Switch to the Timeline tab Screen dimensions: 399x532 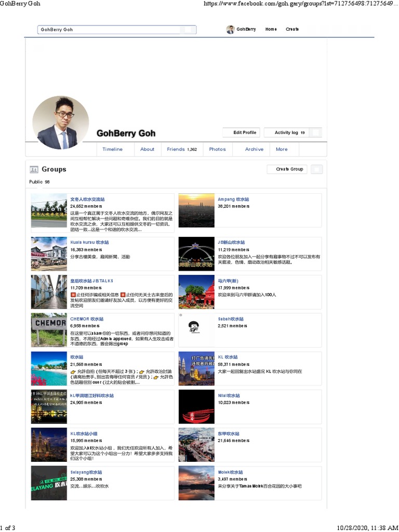(112, 149)
